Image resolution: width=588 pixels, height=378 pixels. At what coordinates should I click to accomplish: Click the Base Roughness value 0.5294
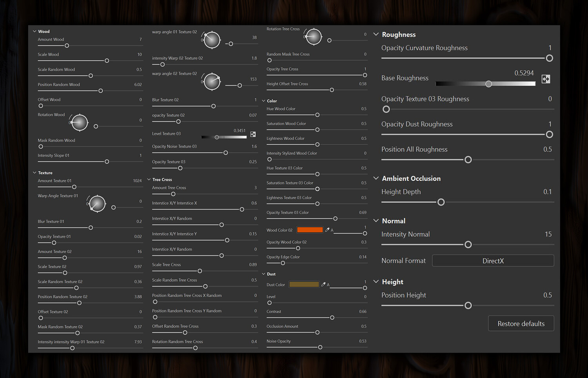point(524,73)
